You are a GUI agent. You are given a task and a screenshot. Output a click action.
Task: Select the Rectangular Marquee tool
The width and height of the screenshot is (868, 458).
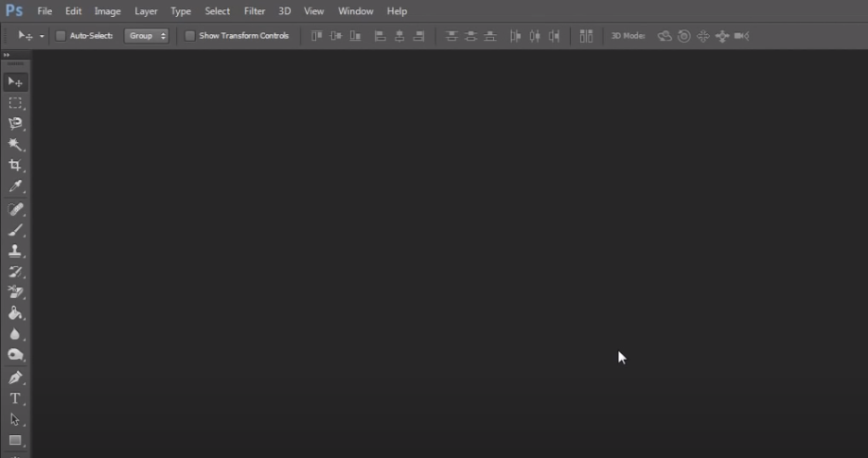pyautogui.click(x=15, y=103)
